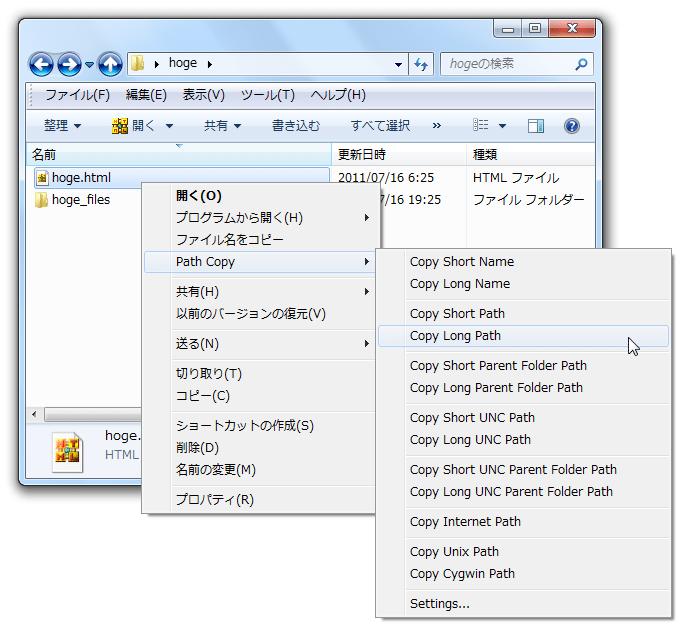Choose コピー(C) in the context menu
Screen dimensions: 681x626
(x=260, y=396)
